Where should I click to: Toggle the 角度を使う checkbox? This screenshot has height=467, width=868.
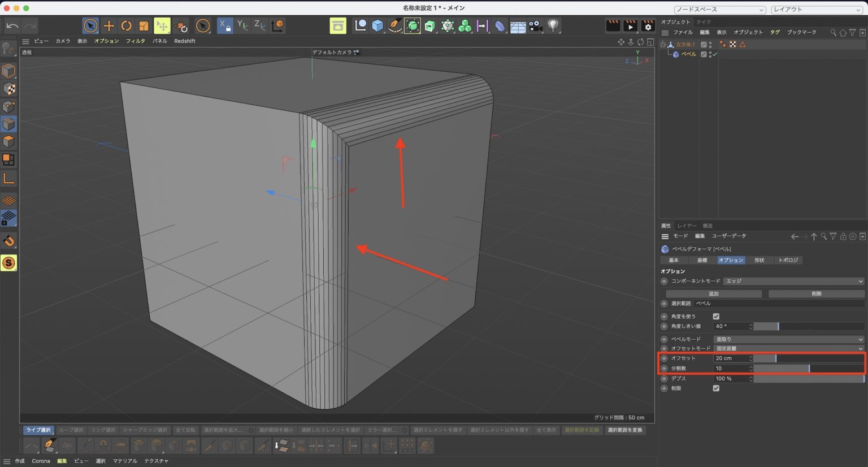tap(716, 316)
